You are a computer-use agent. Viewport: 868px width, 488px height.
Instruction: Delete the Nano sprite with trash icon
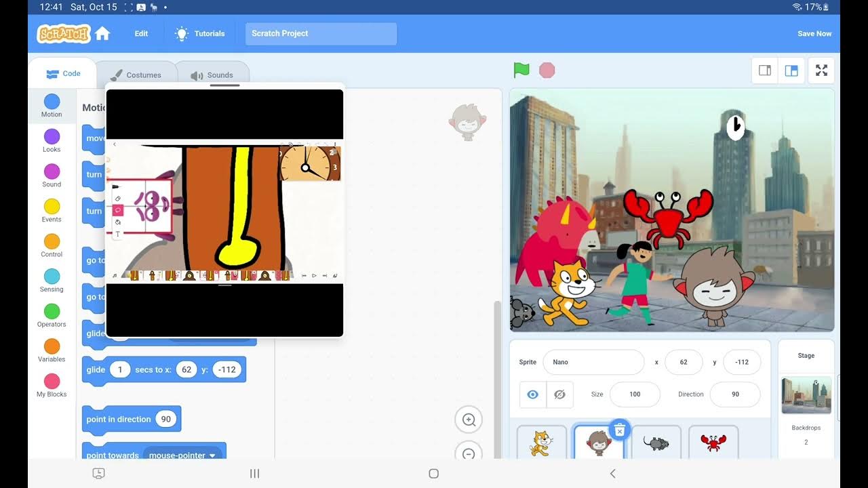pyautogui.click(x=619, y=429)
